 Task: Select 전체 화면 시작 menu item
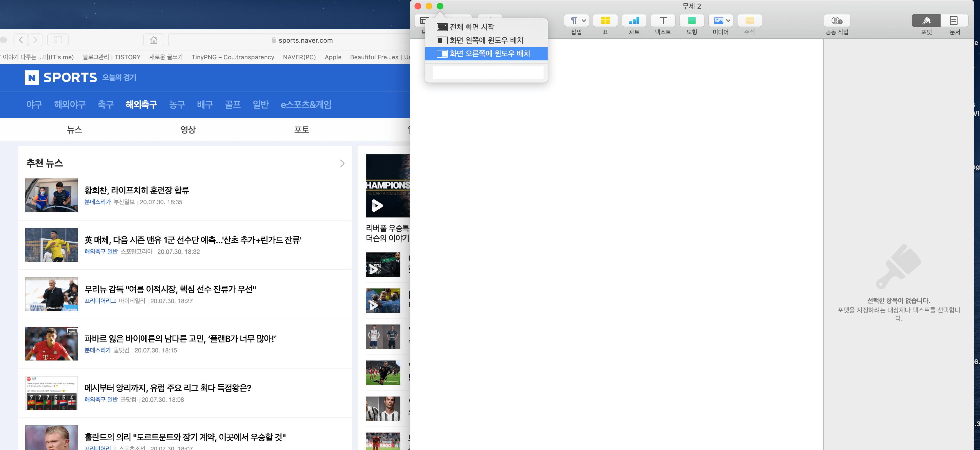coord(472,27)
